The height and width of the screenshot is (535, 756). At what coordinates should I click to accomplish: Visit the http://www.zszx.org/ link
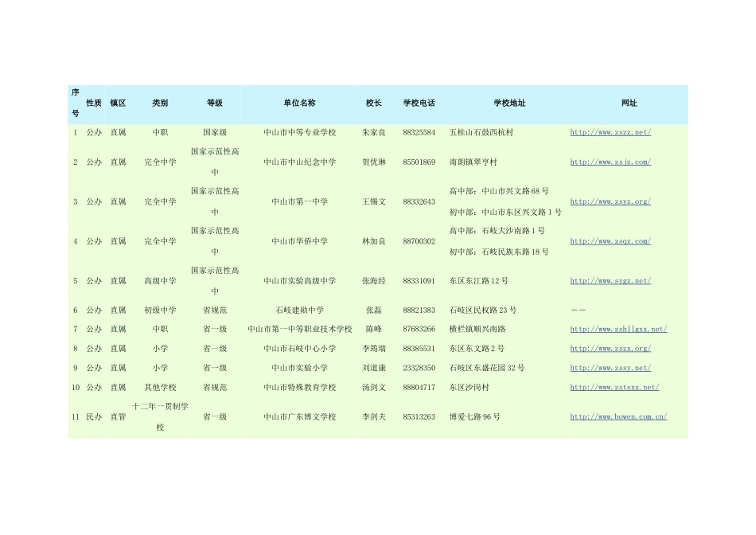pos(610,348)
